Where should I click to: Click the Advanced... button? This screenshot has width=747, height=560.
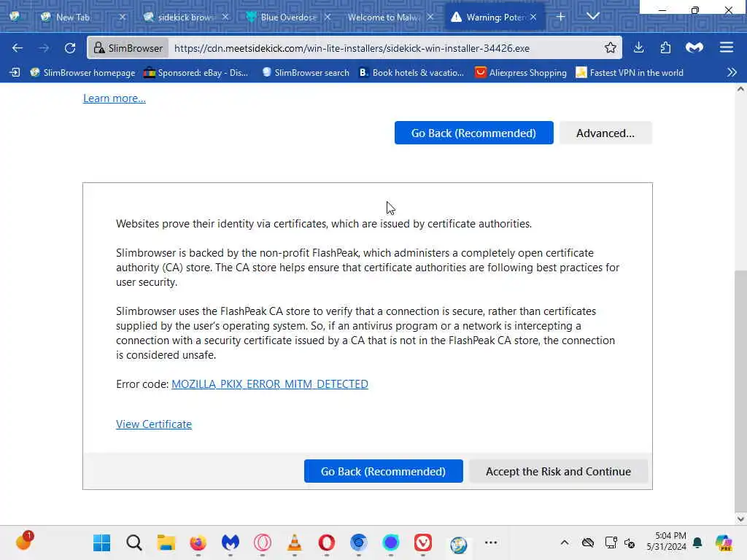tap(605, 133)
